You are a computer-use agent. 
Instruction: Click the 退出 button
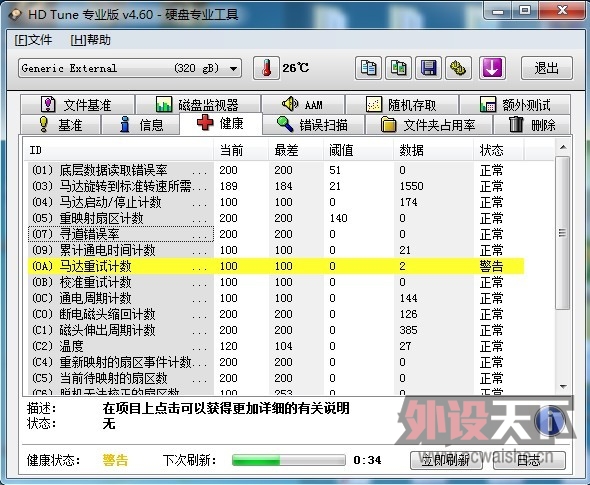point(547,68)
